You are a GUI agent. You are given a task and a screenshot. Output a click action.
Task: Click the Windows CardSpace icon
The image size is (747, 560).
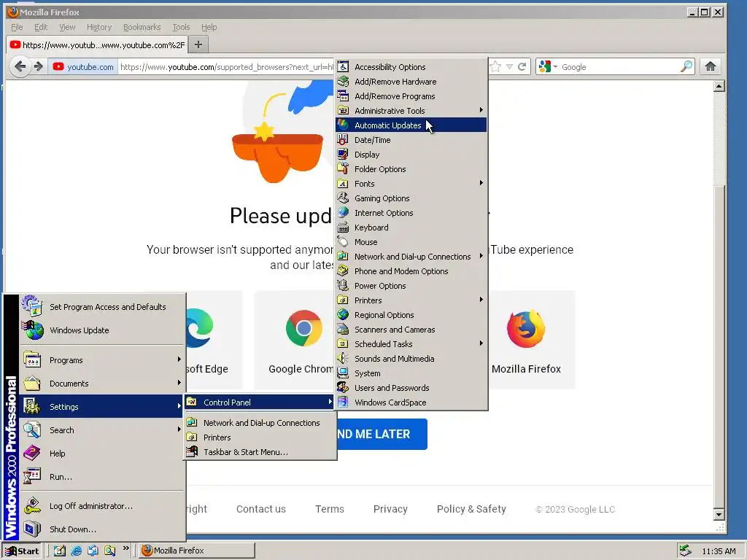(343, 402)
